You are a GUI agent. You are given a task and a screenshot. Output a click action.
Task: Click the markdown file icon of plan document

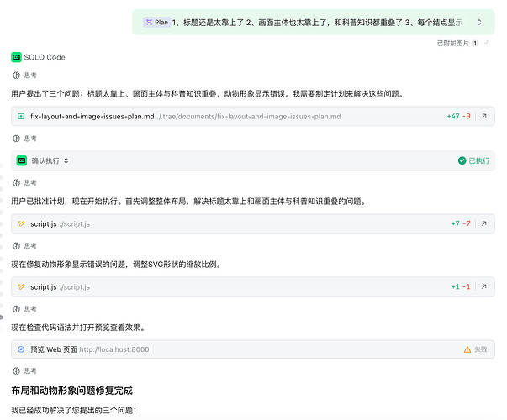pos(22,117)
